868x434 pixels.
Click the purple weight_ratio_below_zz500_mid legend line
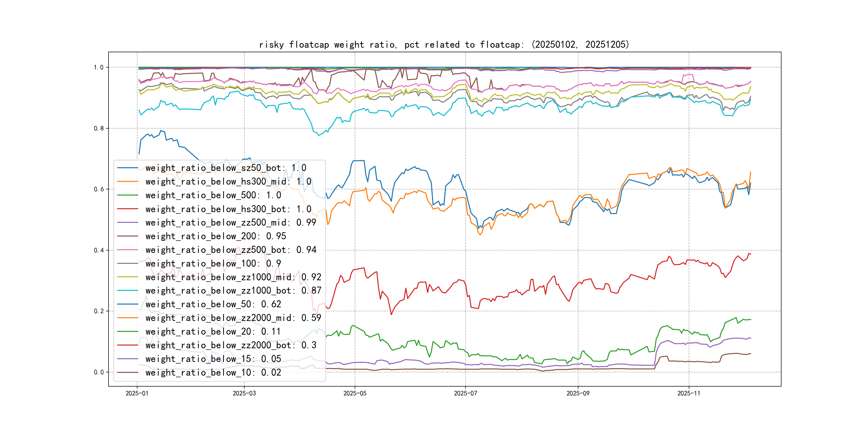(x=127, y=222)
